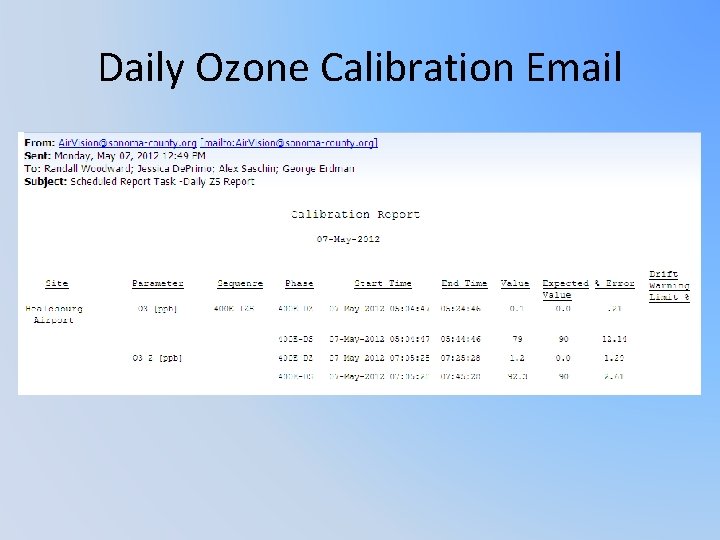Click the 'Expected Value' column header

point(565,289)
